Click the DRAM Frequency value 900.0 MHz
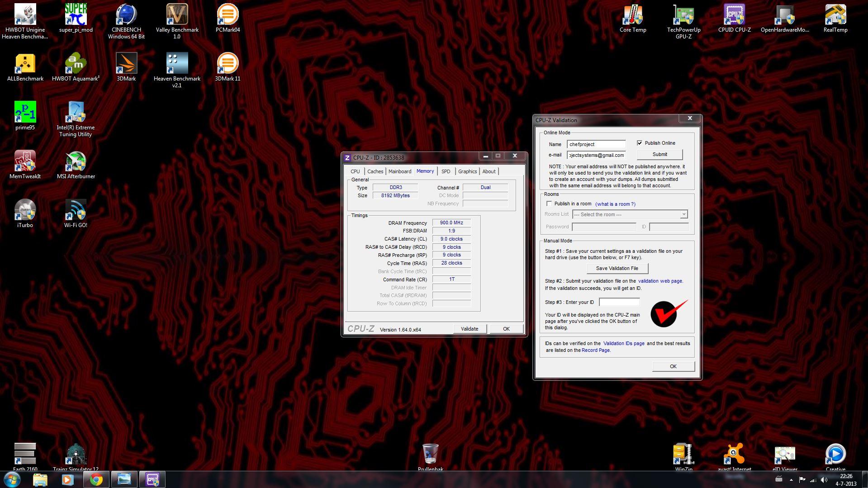Viewport: 868px width, 488px height. [451, 223]
